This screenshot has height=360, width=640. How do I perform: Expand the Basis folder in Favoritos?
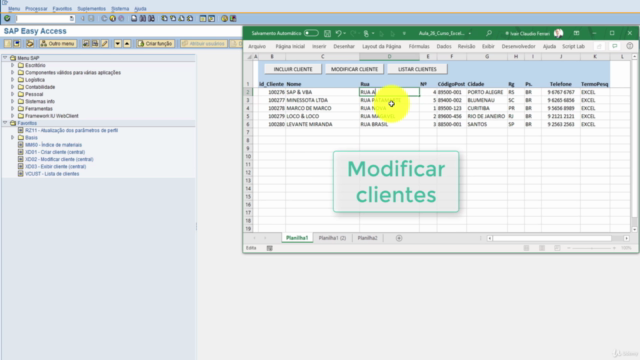[13, 138]
